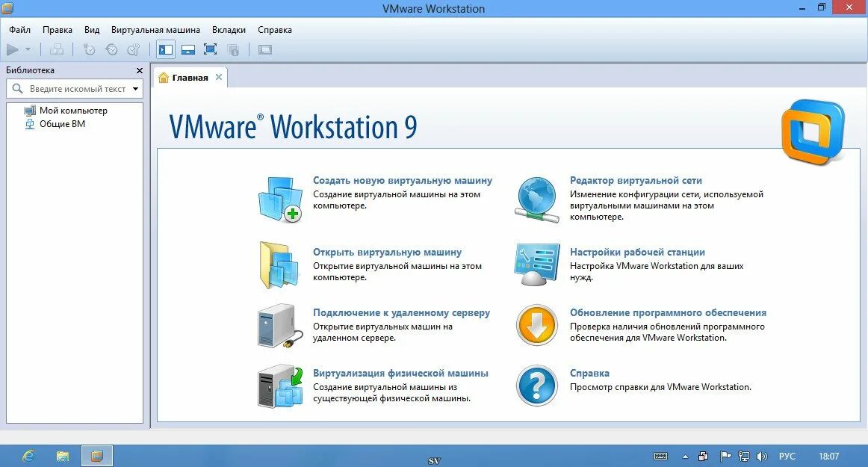Click the Справка link on home page
The height and width of the screenshot is (467, 868).
(589, 374)
